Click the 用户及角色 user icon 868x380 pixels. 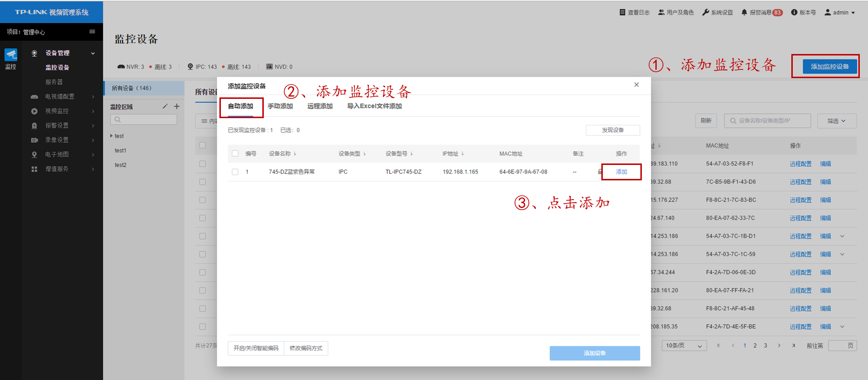[x=661, y=13]
